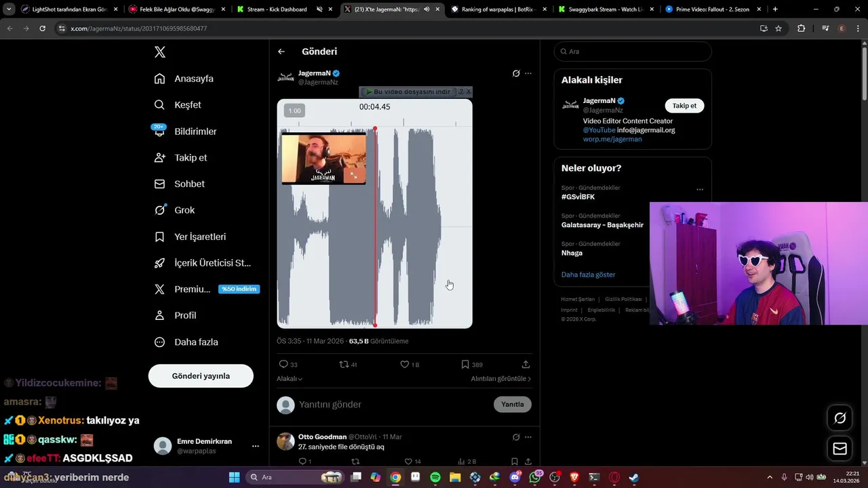Switch to Prime Video Fallout tab
The width and height of the screenshot is (868, 488).
[712, 9]
